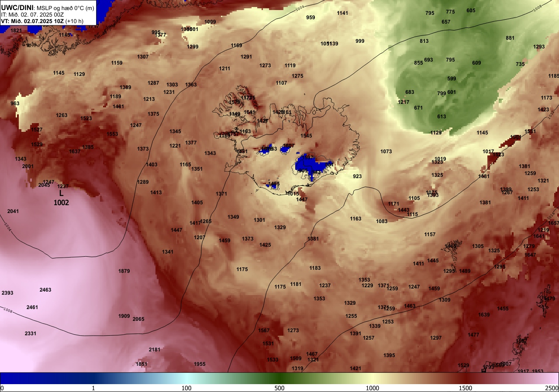Click the value 1009
This screenshot has width=559, height=392.
[210, 22]
